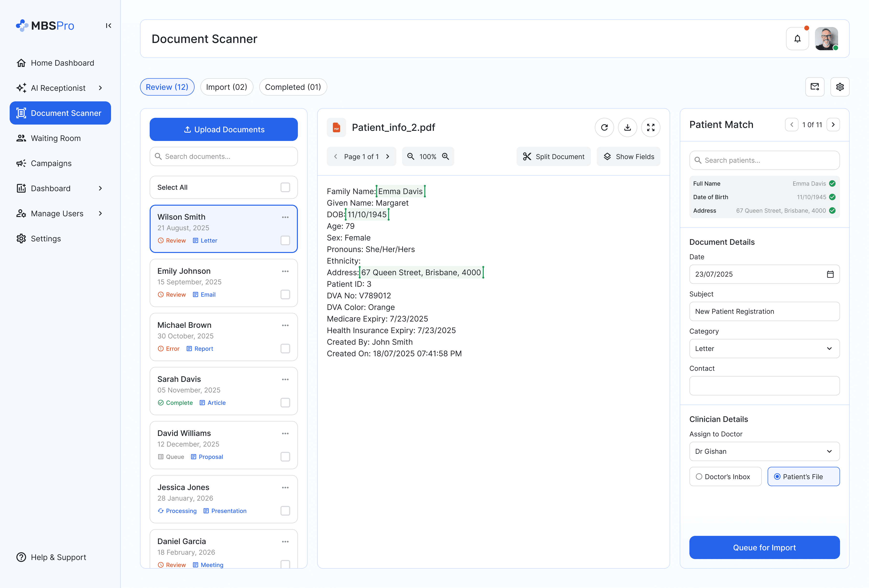Open the Assign to Doctor dropdown
869x588 pixels.
(x=764, y=451)
